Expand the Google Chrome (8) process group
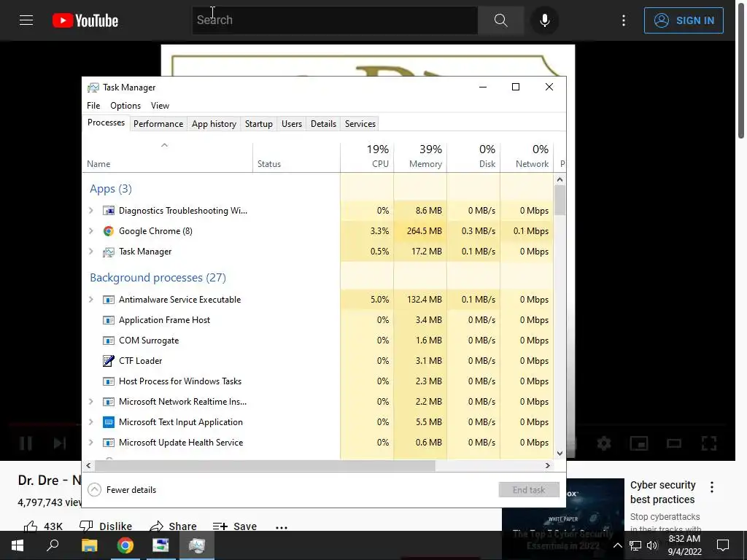Screen dimensions: 747x560 (91, 231)
